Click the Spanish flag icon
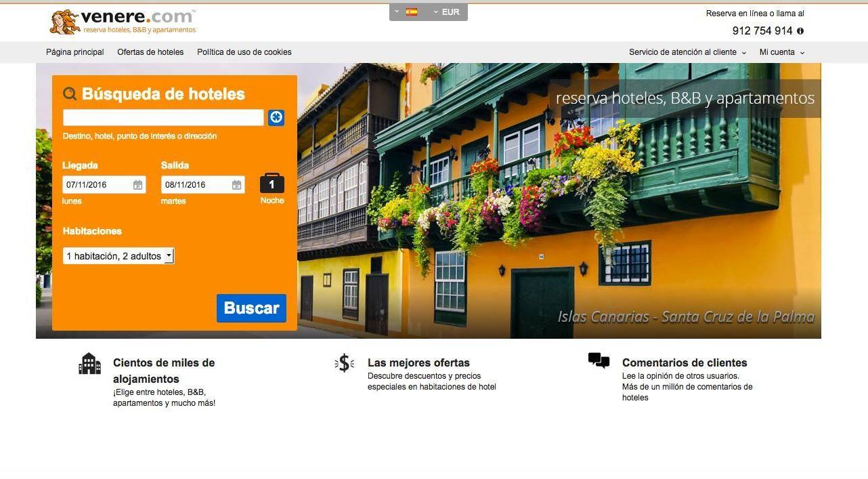Image resolution: width=868 pixels, height=479 pixels. [x=412, y=12]
